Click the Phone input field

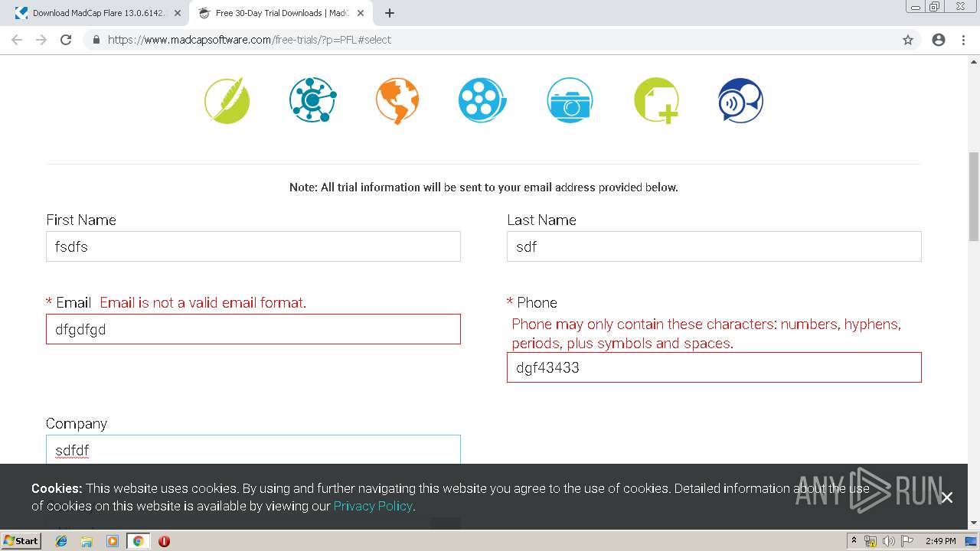coord(714,367)
